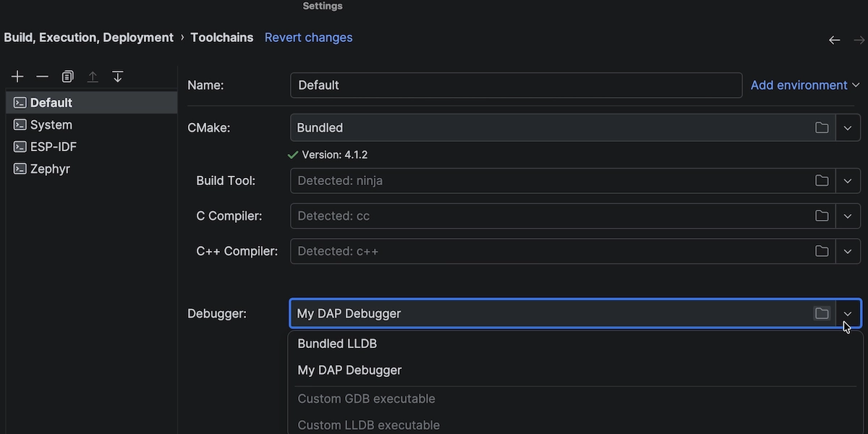868x434 pixels.
Task: Click the Name input field
Action: pos(515,85)
